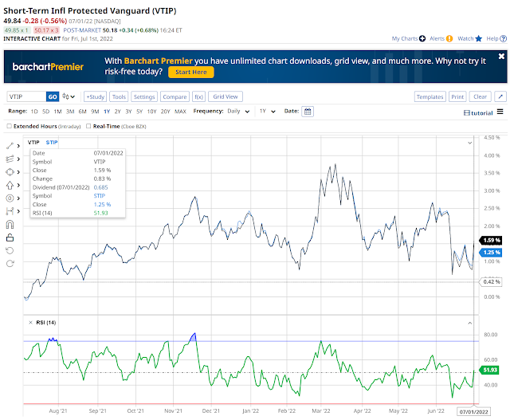Open the Tools button

click(119, 96)
